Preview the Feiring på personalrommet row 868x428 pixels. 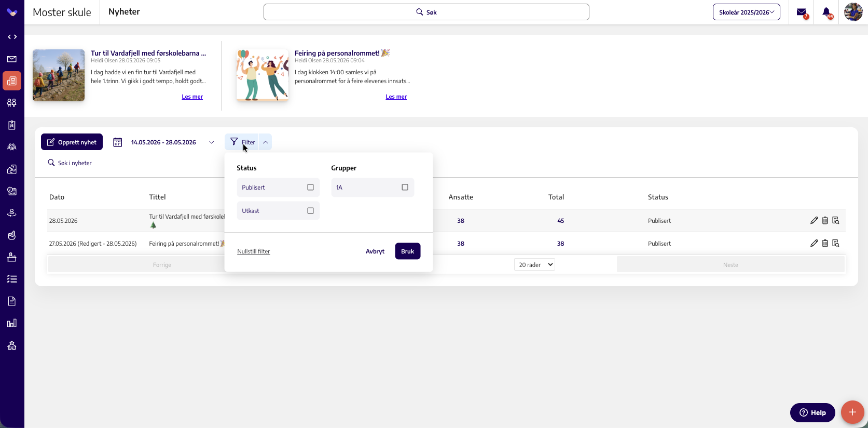[x=836, y=244]
